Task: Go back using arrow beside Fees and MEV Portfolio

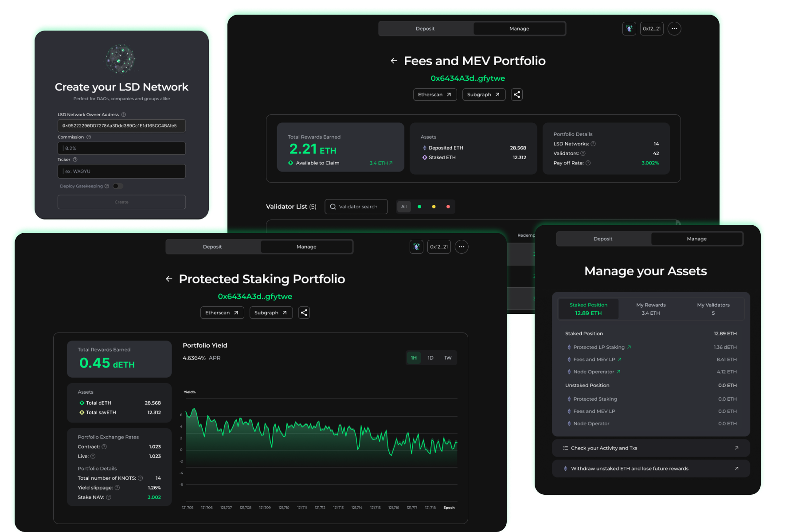Action: (394, 61)
